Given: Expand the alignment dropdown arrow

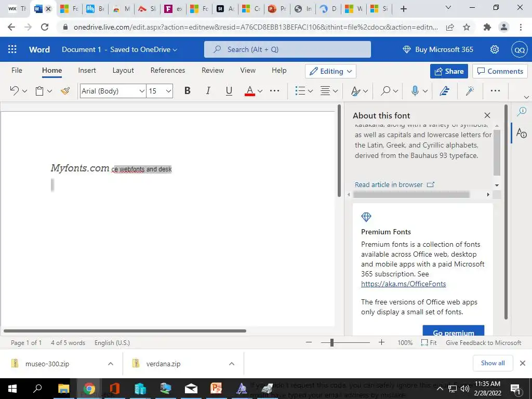Looking at the screenshot, I should [335, 91].
